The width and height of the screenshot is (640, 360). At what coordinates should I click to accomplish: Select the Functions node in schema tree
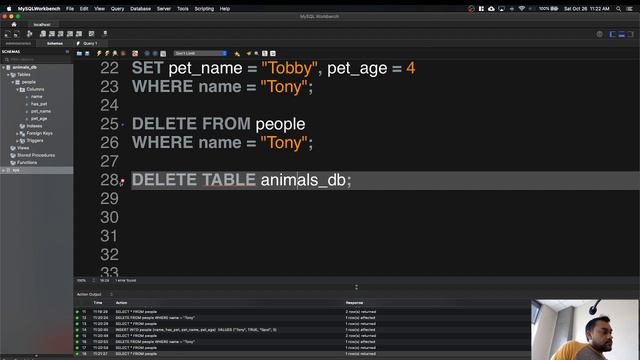click(27, 163)
